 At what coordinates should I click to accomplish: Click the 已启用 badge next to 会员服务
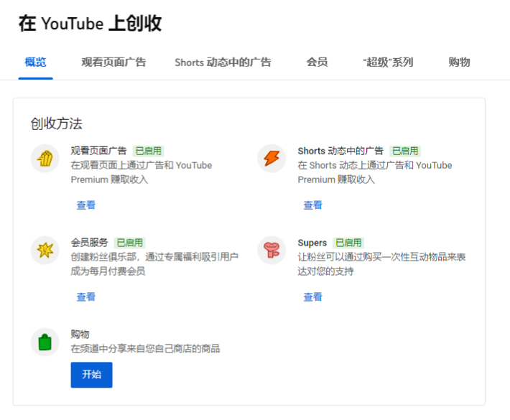click(130, 243)
